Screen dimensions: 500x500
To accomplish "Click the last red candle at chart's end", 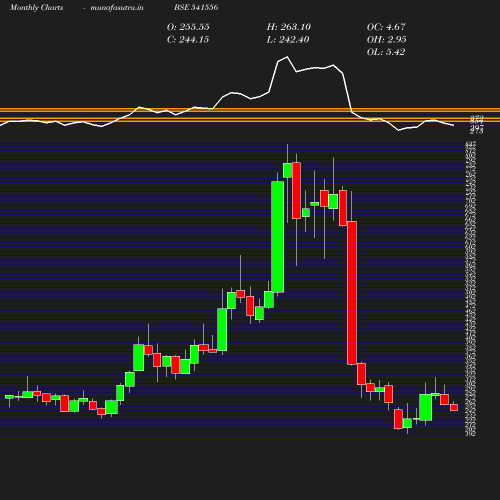I will point(454,407).
